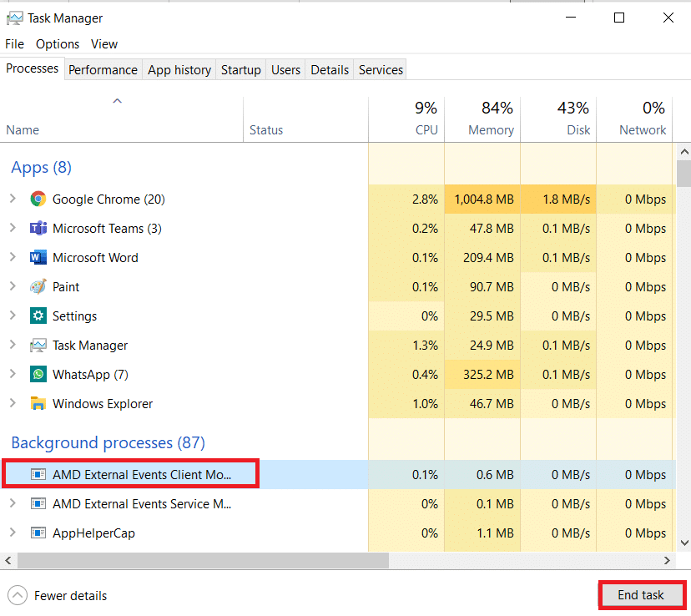
Task: Click the Microsoft Teams icon
Action: pyautogui.click(x=38, y=228)
